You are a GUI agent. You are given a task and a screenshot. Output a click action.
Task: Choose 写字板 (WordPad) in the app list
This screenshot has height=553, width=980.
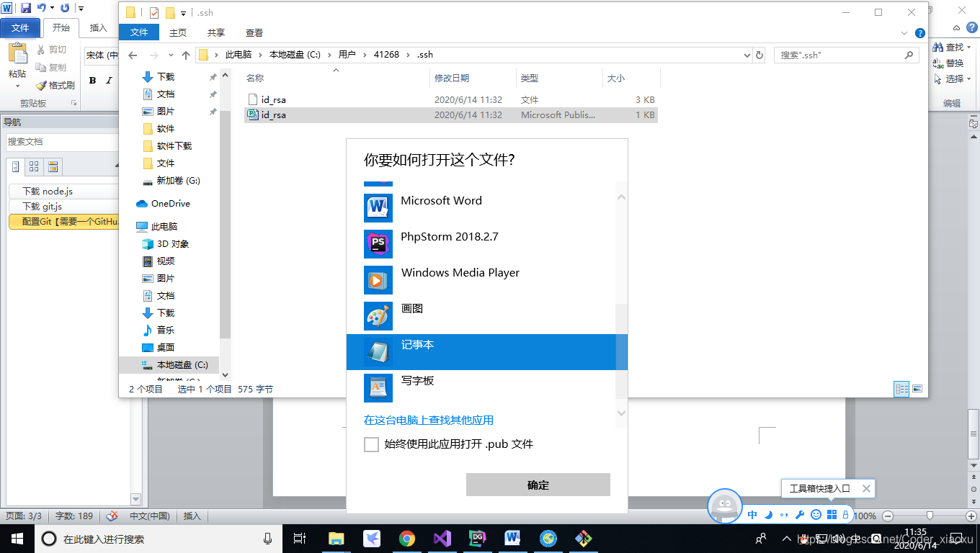tap(486, 388)
